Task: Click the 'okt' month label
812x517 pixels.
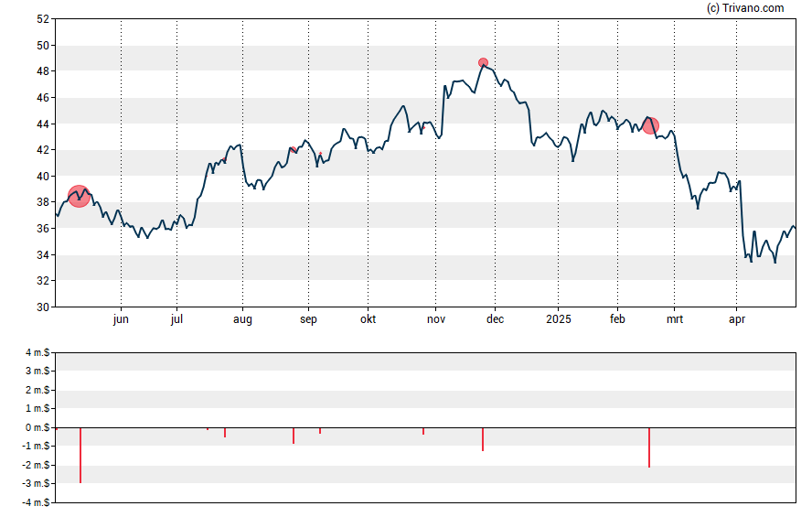Action: (x=369, y=319)
